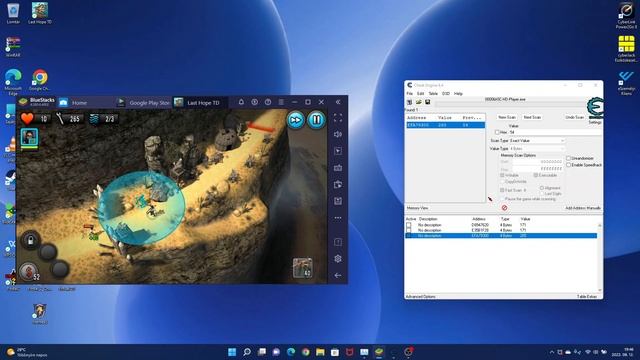Screen dimensions: 640x360
Task: Open Last Hope TD desktop shortcut
Action: pos(40,13)
